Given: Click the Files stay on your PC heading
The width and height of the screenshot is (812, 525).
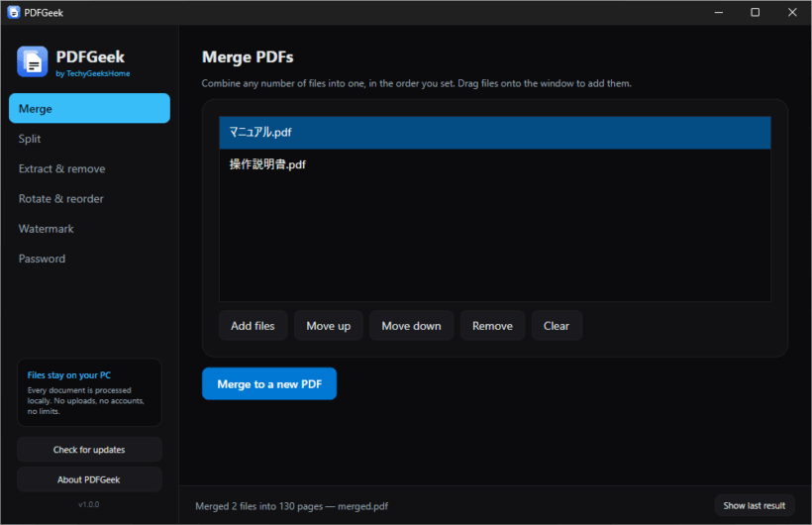Looking at the screenshot, I should tap(69, 375).
